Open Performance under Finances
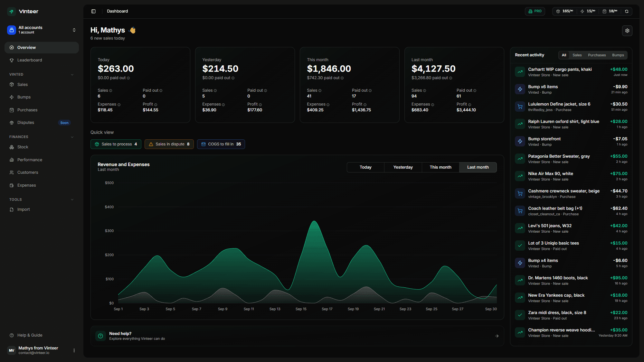This screenshot has width=644, height=362. coord(42,160)
